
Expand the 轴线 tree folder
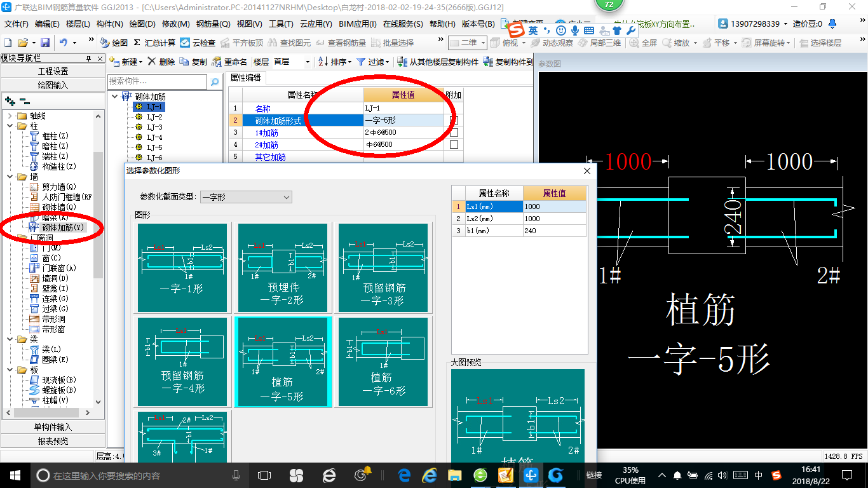pos(10,116)
